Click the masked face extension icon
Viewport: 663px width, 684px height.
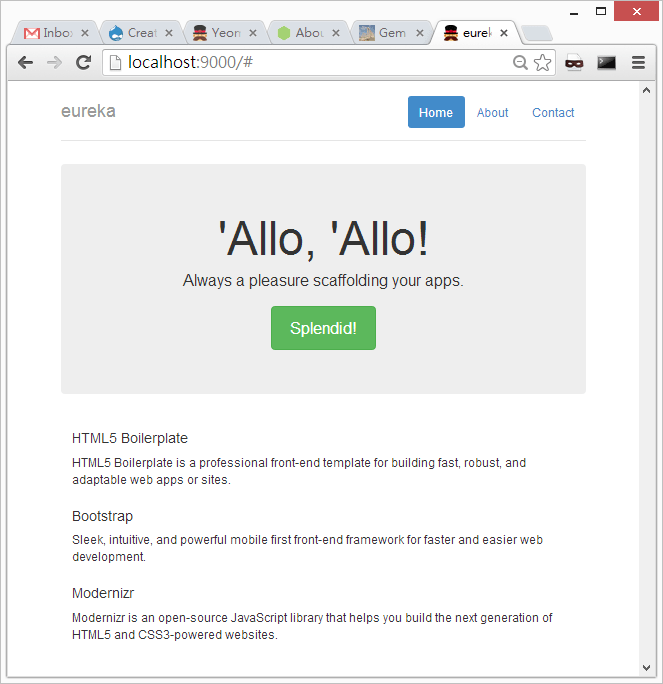click(574, 62)
